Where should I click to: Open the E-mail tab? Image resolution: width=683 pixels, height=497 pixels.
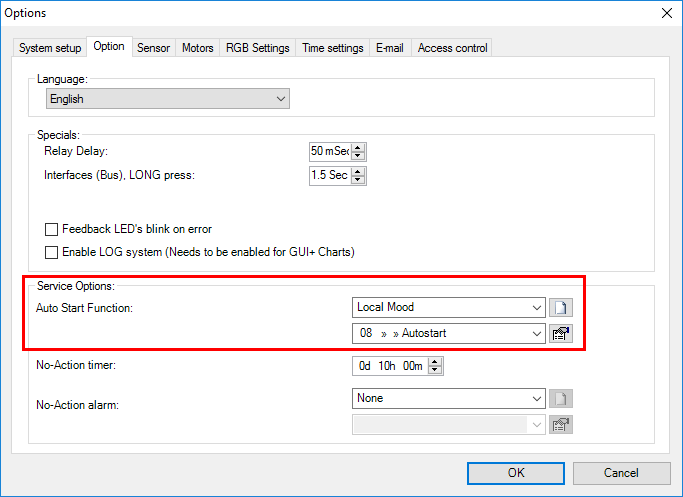click(388, 48)
